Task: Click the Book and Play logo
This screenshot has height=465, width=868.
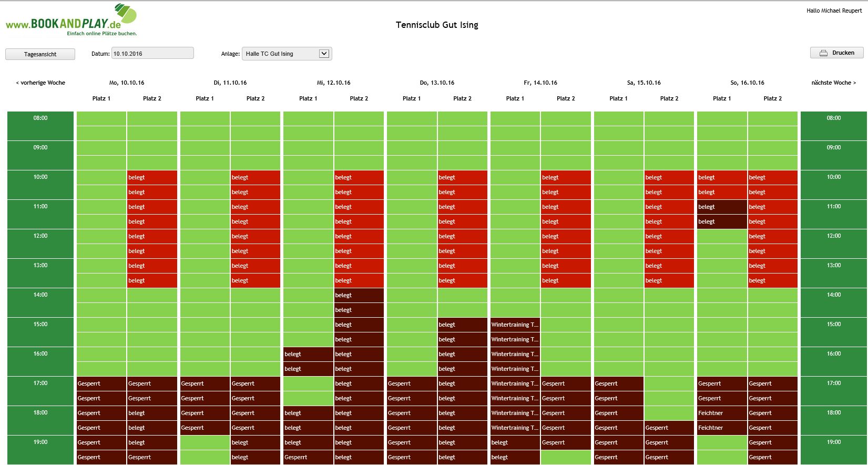Action: (71, 21)
